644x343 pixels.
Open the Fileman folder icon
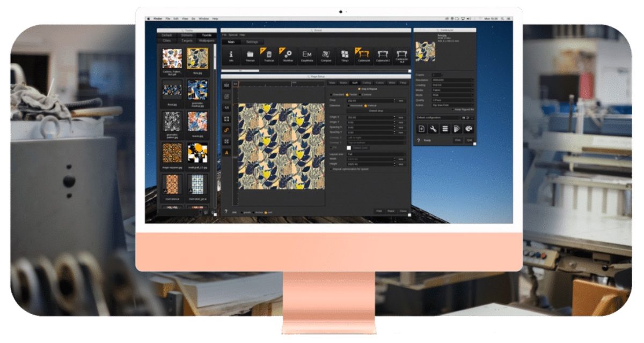pyautogui.click(x=250, y=55)
